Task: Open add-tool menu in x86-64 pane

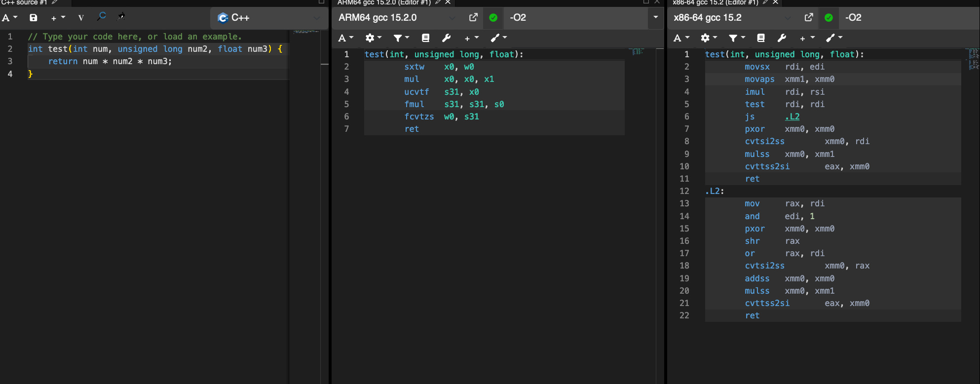Action: [x=834, y=38]
